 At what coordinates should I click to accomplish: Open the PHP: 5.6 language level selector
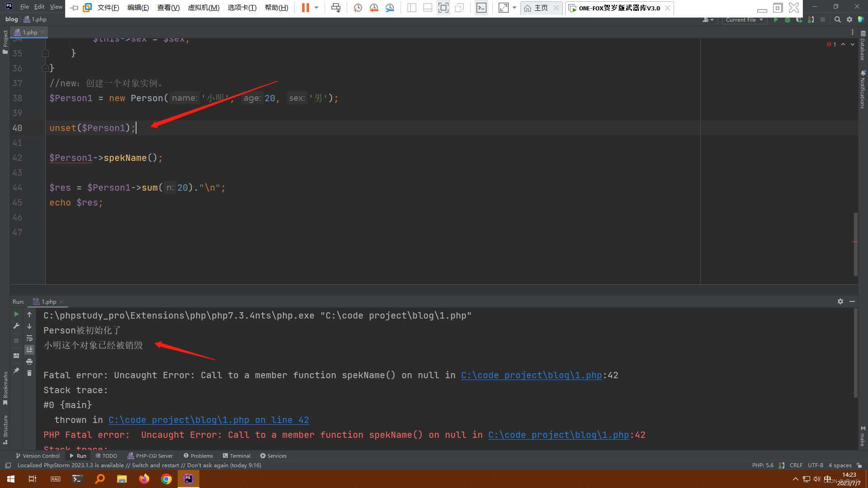(763, 465)
